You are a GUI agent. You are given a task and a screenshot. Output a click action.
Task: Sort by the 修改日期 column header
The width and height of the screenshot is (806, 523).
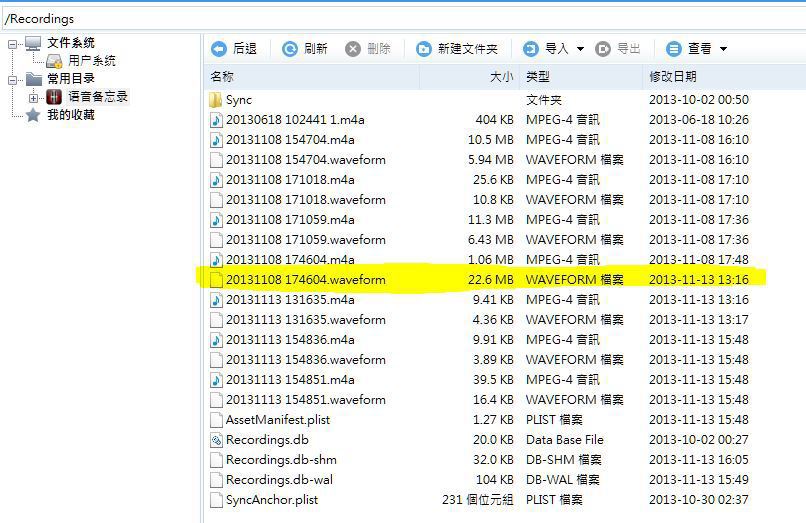point(724,77)
